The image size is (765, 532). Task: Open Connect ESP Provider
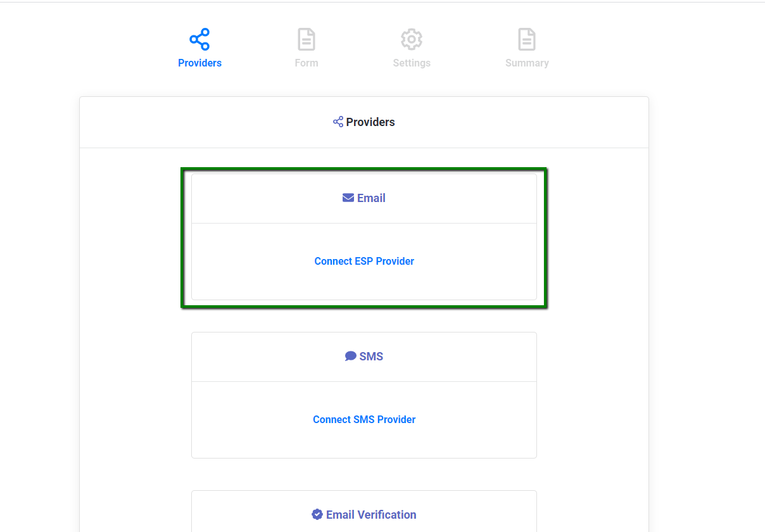(x=364, y=261)
